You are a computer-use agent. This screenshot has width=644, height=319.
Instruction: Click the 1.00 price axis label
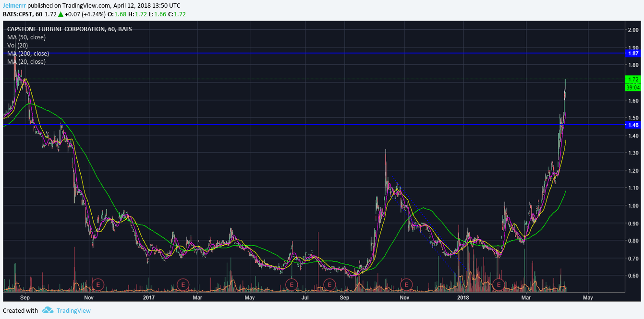tap(633, 206)
